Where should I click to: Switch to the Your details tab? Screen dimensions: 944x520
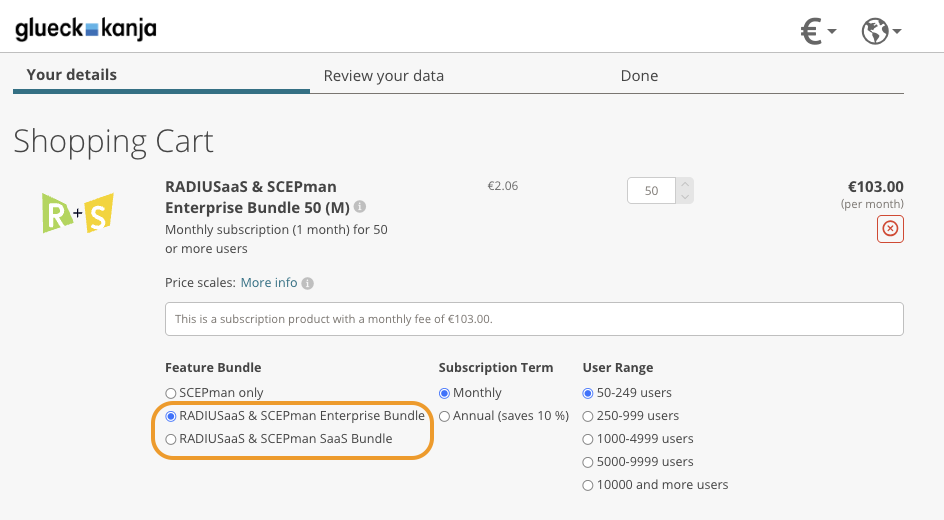tap(71, 75)
